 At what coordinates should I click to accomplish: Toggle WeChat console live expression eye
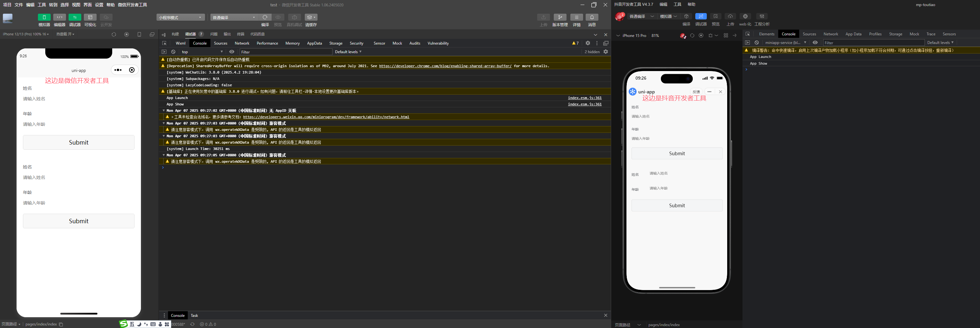pyautogui.click(x=232, y=52)
